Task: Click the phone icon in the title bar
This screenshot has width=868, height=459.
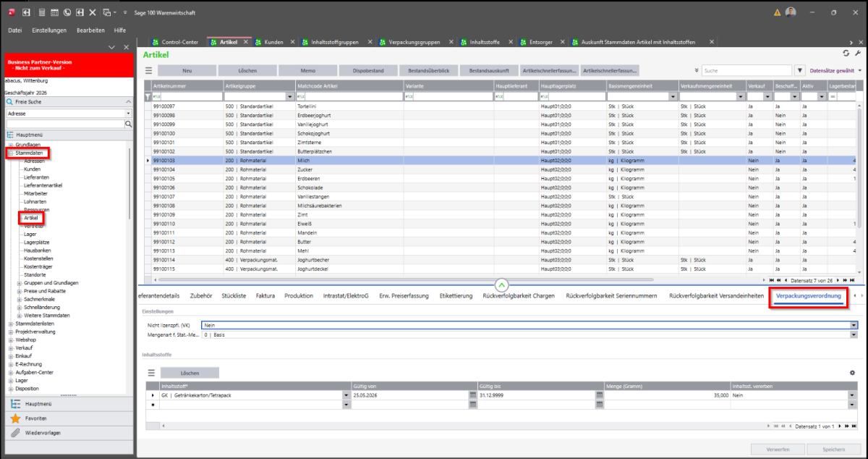Action: tap(67, 12)
